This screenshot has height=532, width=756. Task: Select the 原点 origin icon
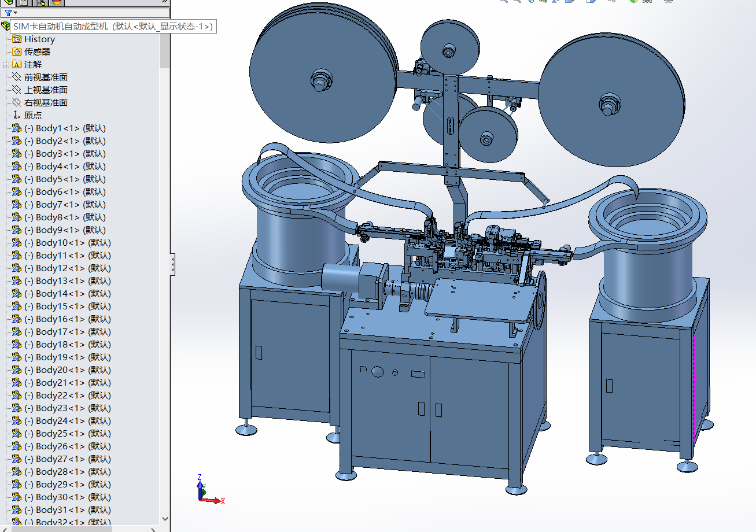[17, 116]
